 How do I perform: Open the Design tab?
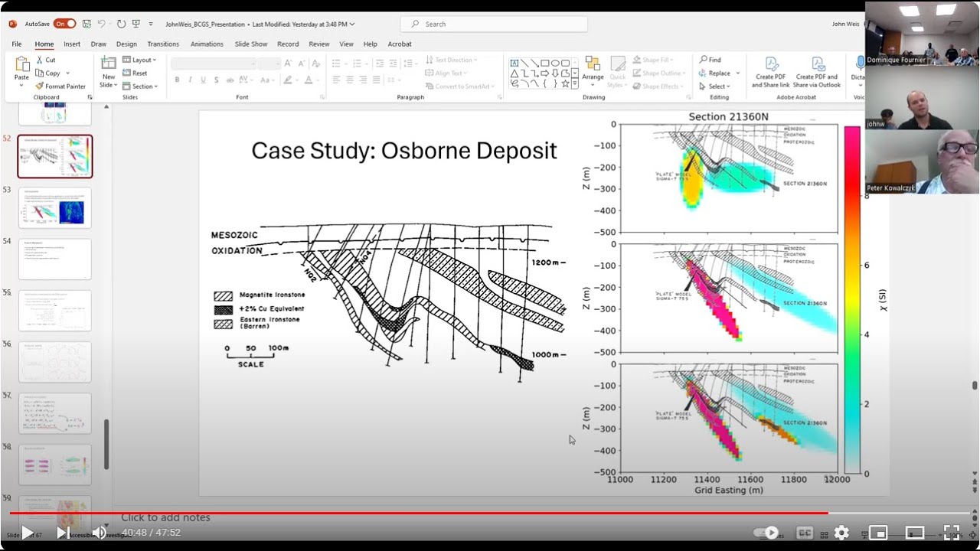[x=126, y=44]
